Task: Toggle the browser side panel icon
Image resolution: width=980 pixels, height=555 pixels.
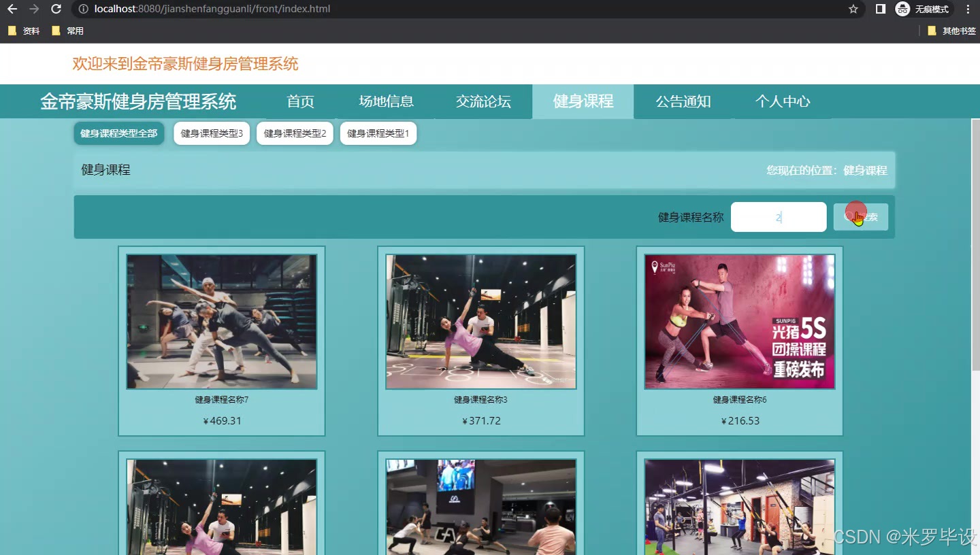Action: tap(880, 10)
